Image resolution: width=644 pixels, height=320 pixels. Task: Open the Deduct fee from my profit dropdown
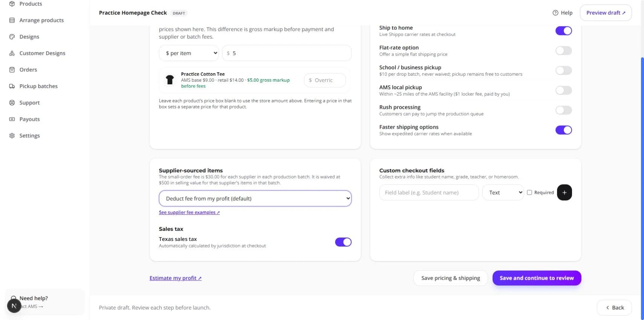[255, 198]
